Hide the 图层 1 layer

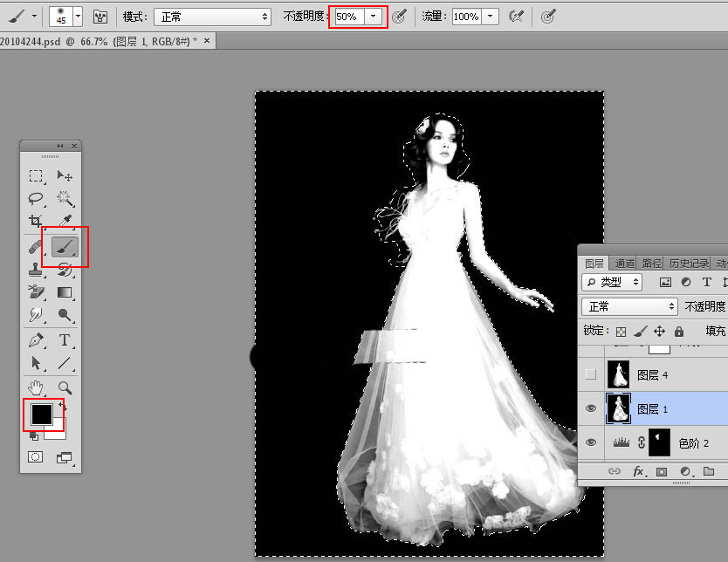click(x=591, y=408)
